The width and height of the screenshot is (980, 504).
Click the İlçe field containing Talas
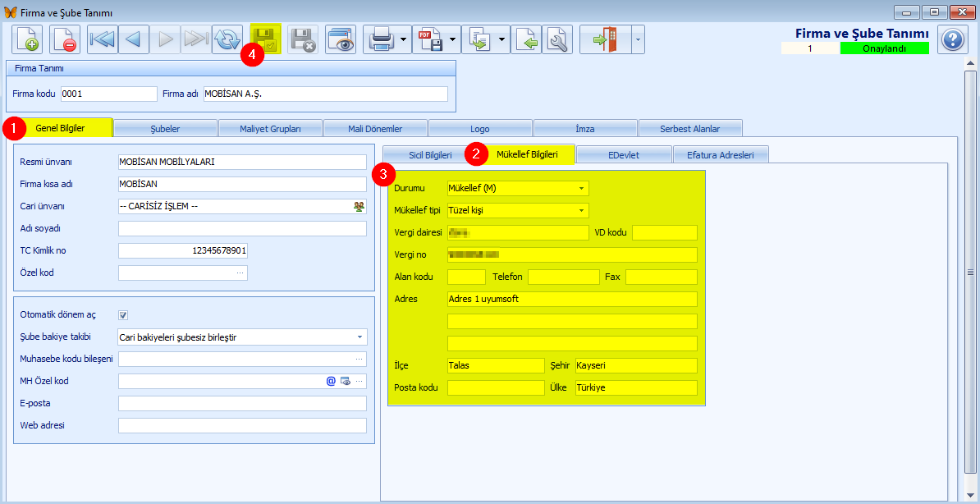[497, 365]
